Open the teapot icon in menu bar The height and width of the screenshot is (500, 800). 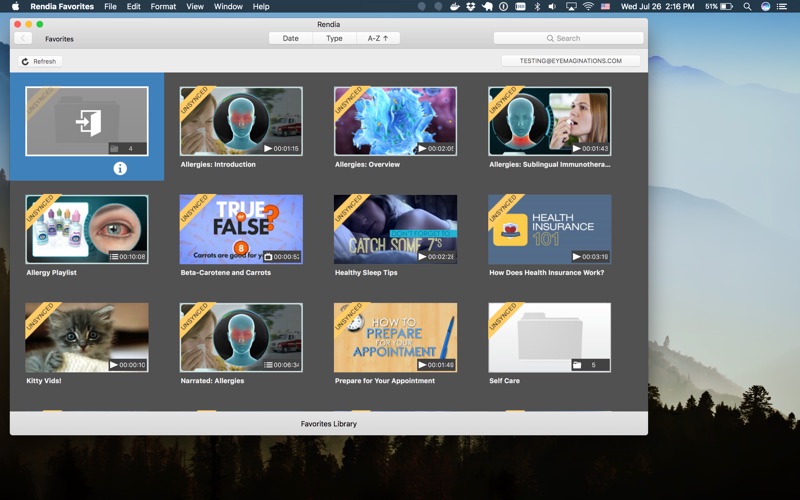click(x=454, y=7)
